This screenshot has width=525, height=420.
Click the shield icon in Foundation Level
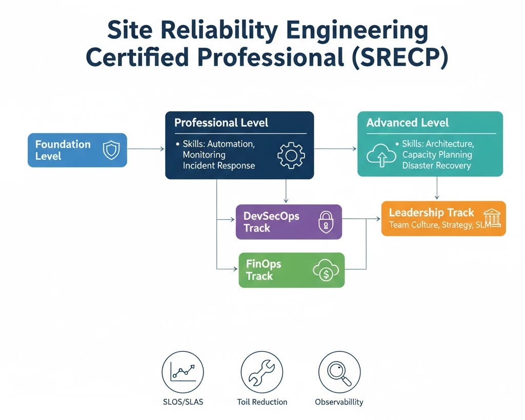pyautogui.click(x=110, y=150)
